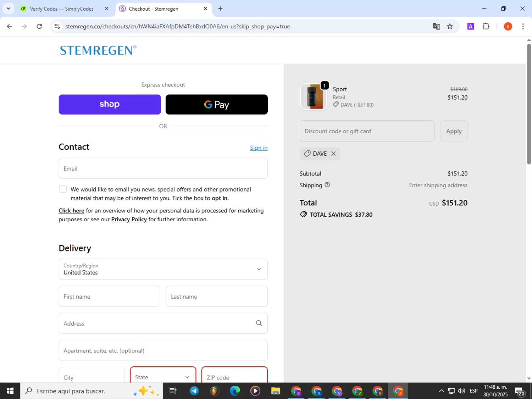This screenshot has width=532, height=399.
Task: Open the Chrome three-dot menu
Action: (x=523, y=26)
